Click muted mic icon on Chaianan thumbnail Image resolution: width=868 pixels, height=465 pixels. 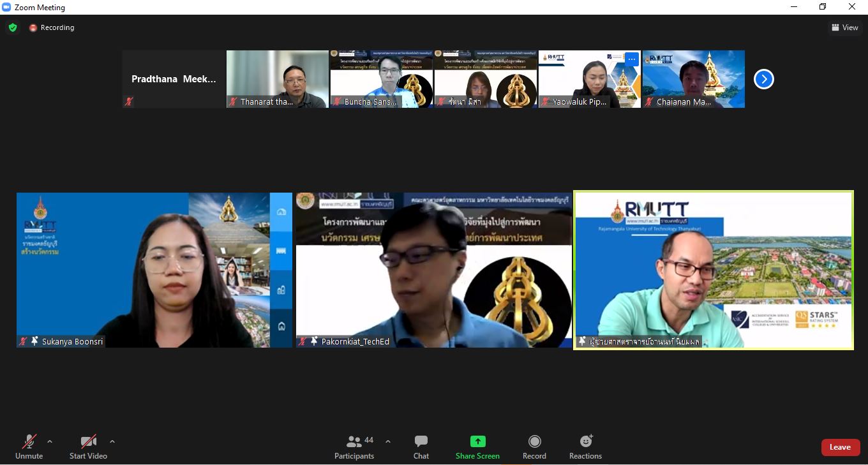tap(649, 101)
